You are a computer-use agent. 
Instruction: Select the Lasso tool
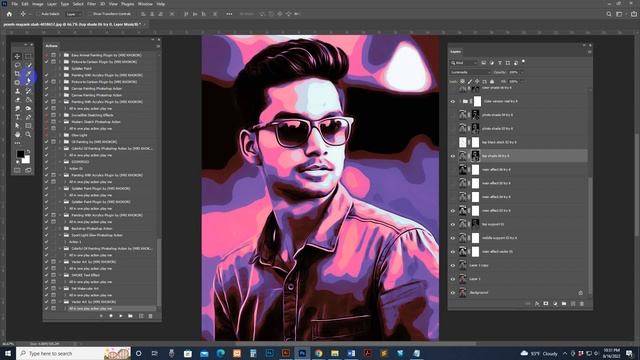coord(17,65)
